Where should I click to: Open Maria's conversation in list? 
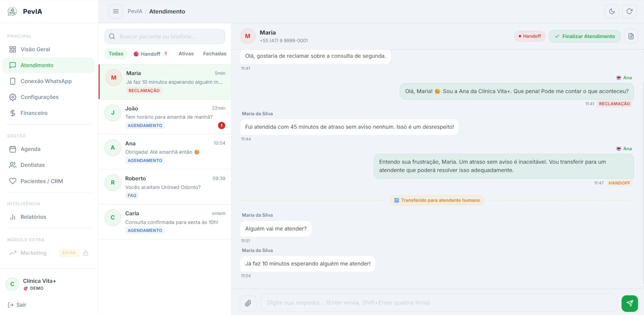[x=165, y=82]
